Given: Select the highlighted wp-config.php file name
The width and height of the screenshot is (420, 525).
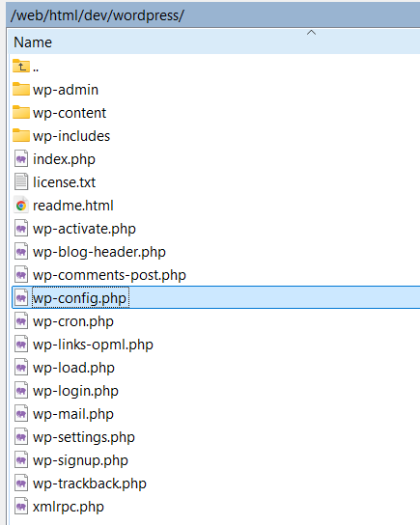Looking at the screenshot, I should point(80,298).
